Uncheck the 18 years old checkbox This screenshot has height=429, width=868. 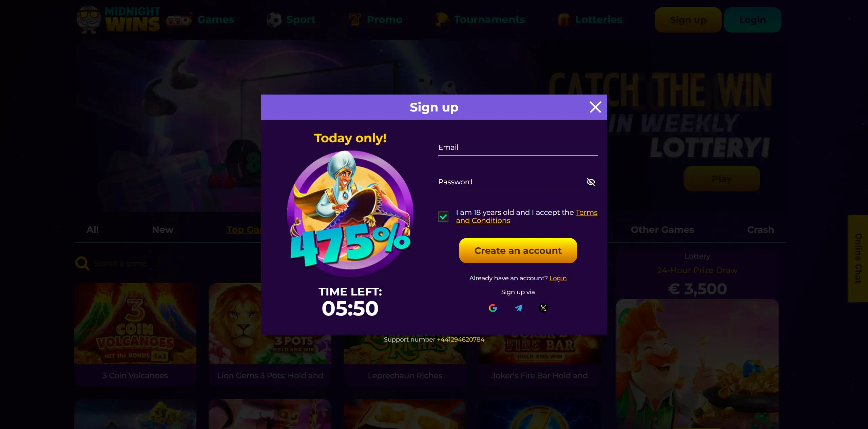tap(443, 217)
